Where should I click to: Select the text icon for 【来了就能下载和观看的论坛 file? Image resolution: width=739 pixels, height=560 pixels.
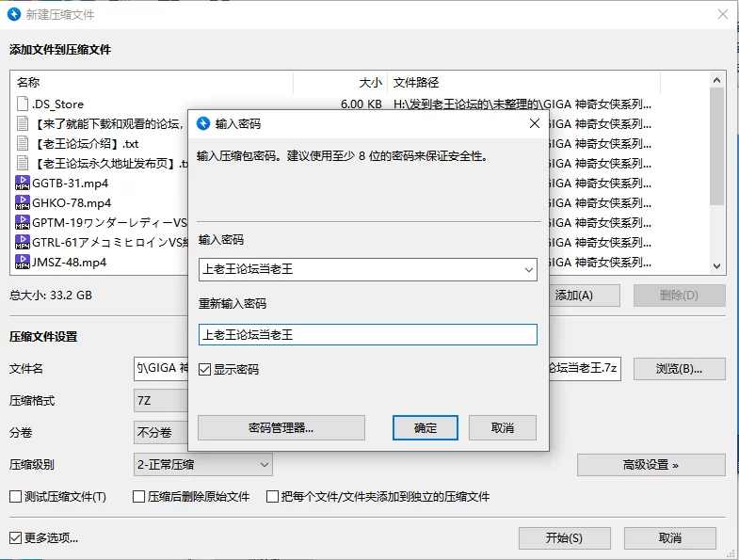23,123
